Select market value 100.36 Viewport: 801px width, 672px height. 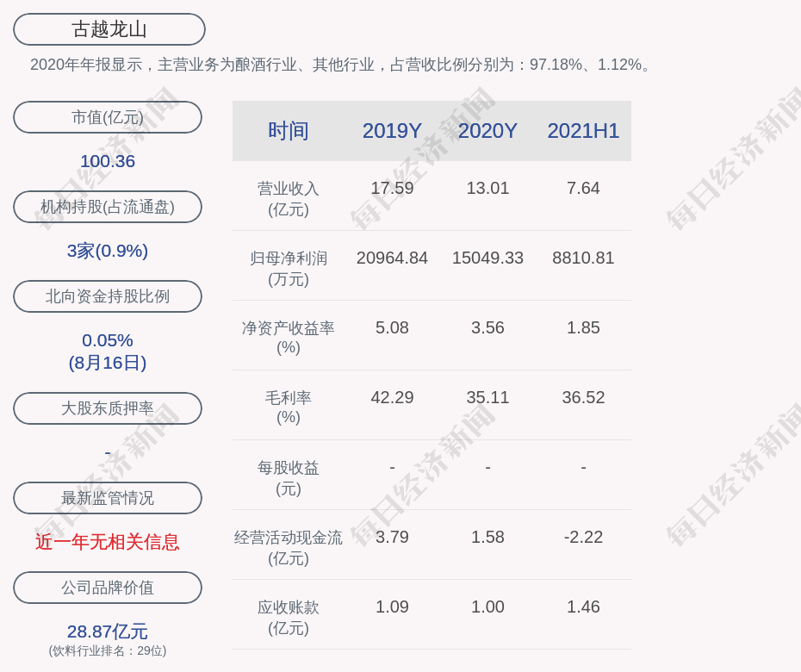[x=108, y=161]
